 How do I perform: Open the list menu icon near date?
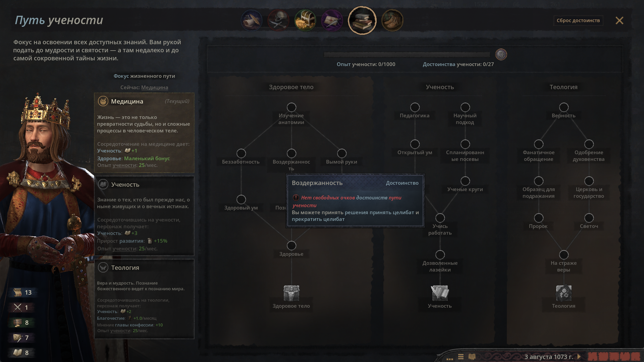[x=461, y=357]
